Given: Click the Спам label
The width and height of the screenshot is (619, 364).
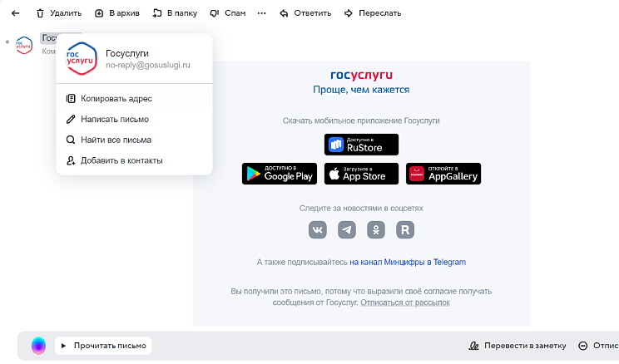Looking at the screenshot, I should click(x=235, y=13).
